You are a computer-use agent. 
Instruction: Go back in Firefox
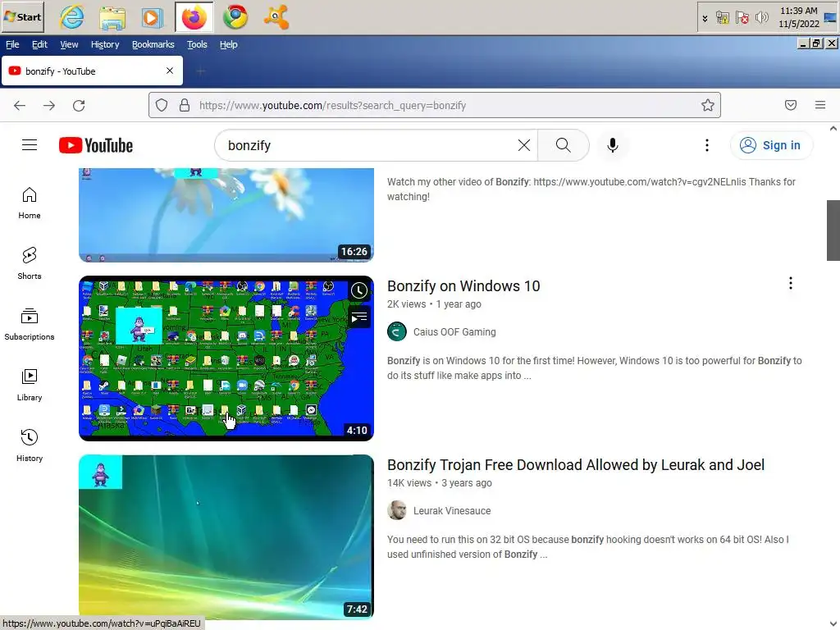pyautogui.click(x=20, y=106)
